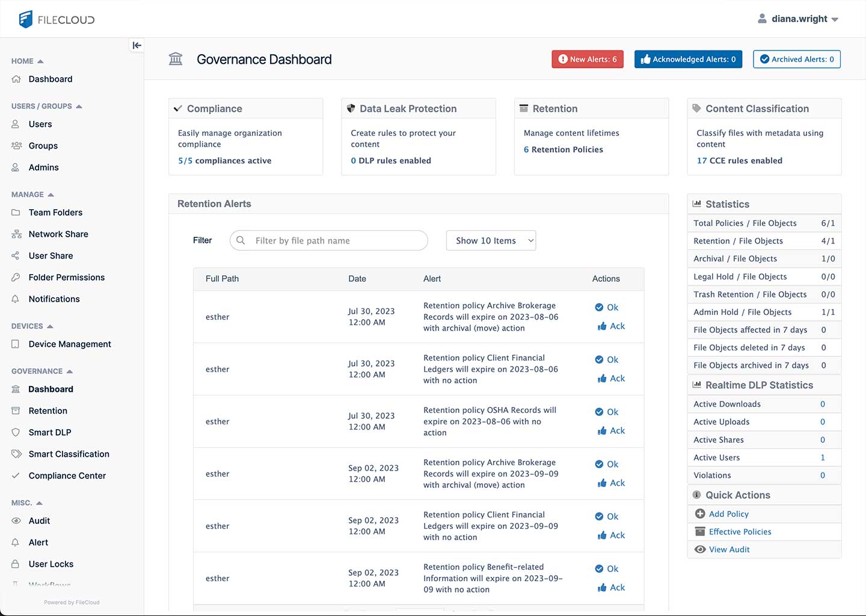Screen dimensions: 866x616
Task: Open Network Share management
Action: click(58, 234)
